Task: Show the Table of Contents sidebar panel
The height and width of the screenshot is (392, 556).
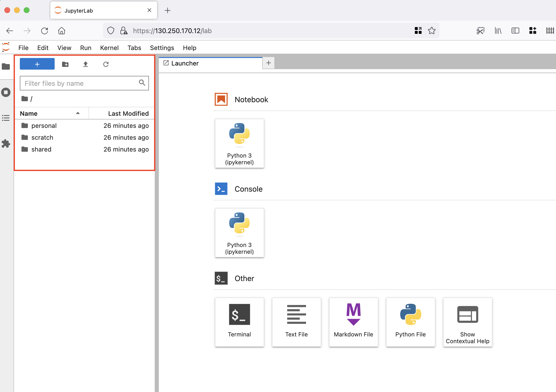Action: [x=6, y=118]
